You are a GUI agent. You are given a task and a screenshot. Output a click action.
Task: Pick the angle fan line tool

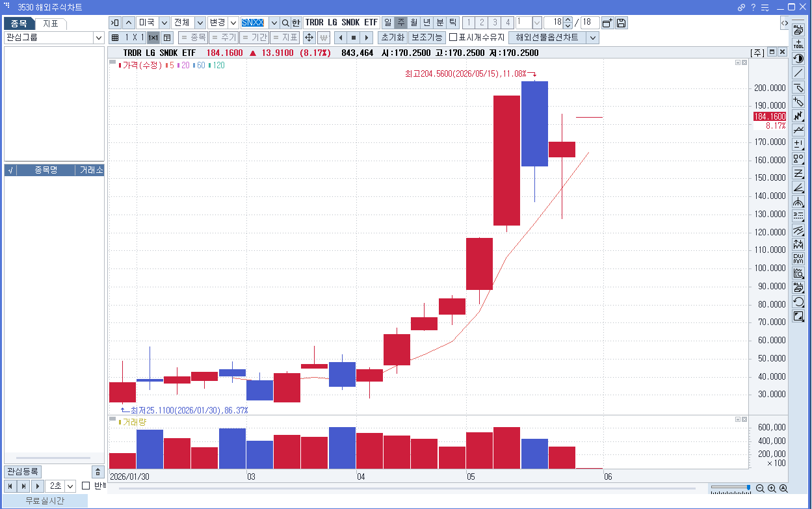point(798,187)
